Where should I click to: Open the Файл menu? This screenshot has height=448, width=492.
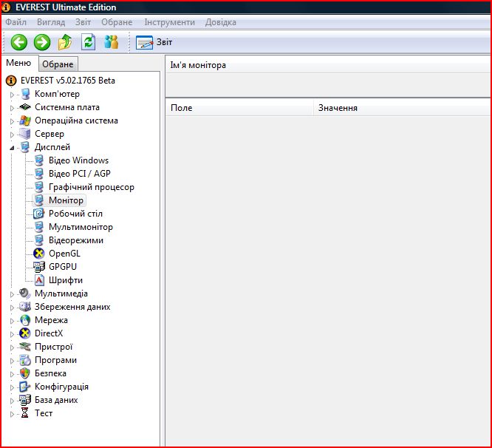pos(16,22)
